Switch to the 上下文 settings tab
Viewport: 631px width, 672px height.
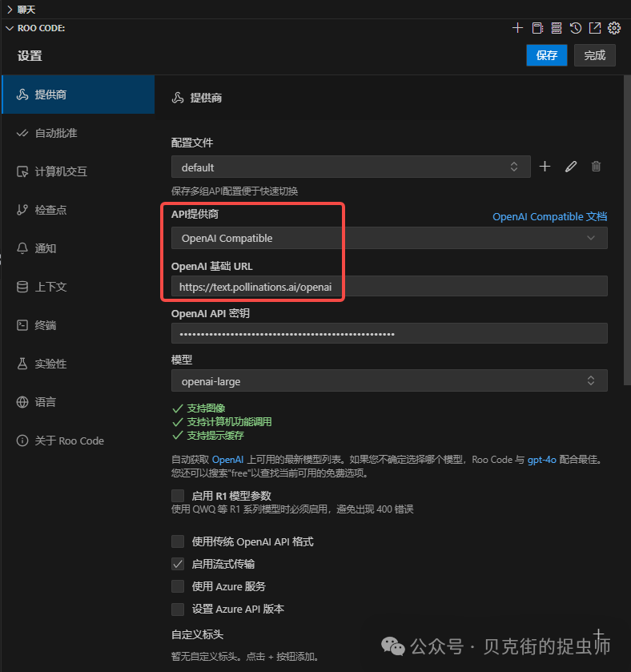pos(78,287)
